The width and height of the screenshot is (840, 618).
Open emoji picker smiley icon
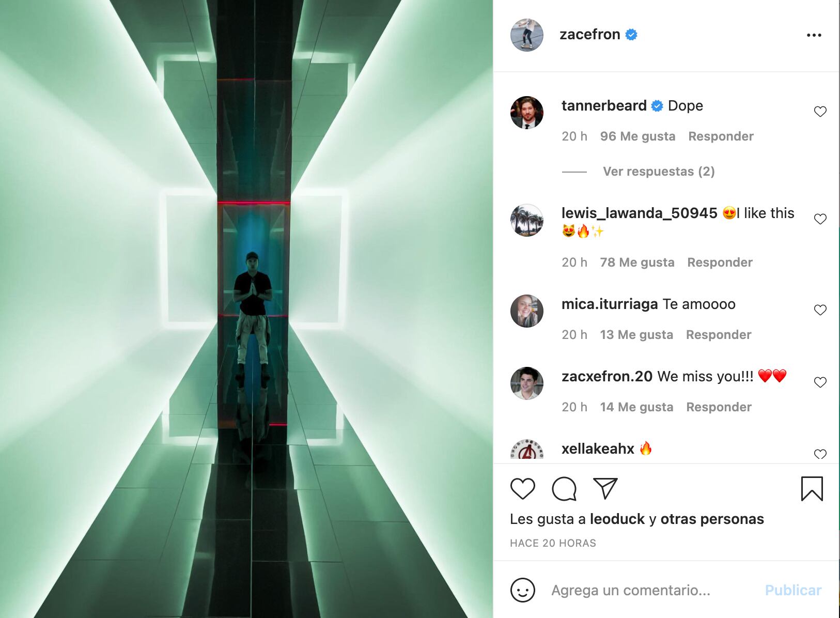point(522,590)
